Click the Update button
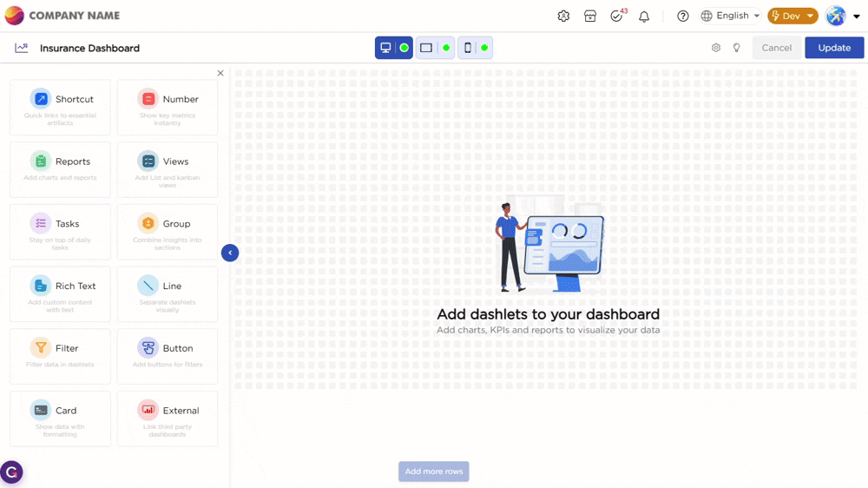 [834, 48]
